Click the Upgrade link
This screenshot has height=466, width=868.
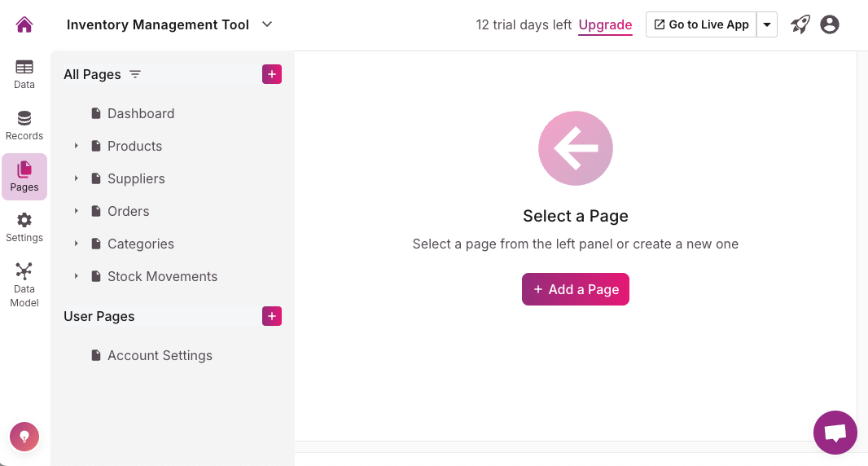(605, 24)
